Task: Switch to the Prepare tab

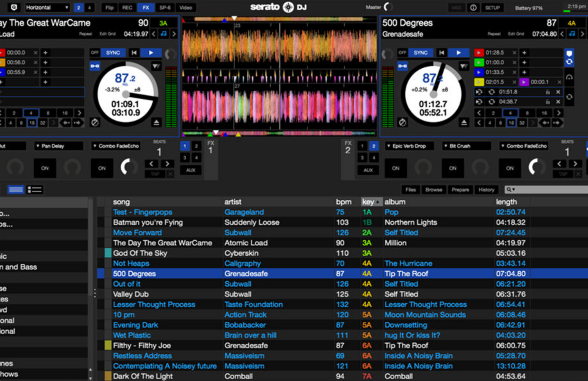Action: [460, 190]
